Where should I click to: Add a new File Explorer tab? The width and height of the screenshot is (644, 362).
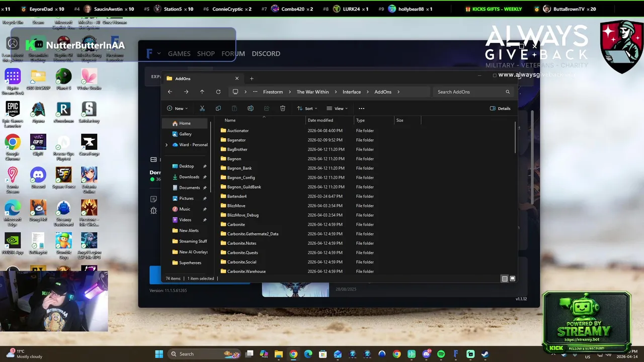tap(252, 78)
